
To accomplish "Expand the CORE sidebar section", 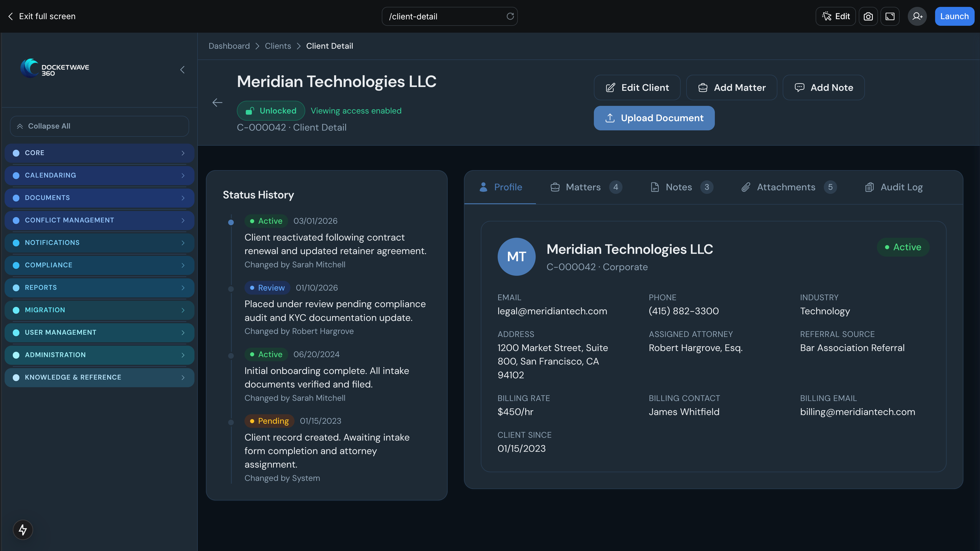I will 99,153.
